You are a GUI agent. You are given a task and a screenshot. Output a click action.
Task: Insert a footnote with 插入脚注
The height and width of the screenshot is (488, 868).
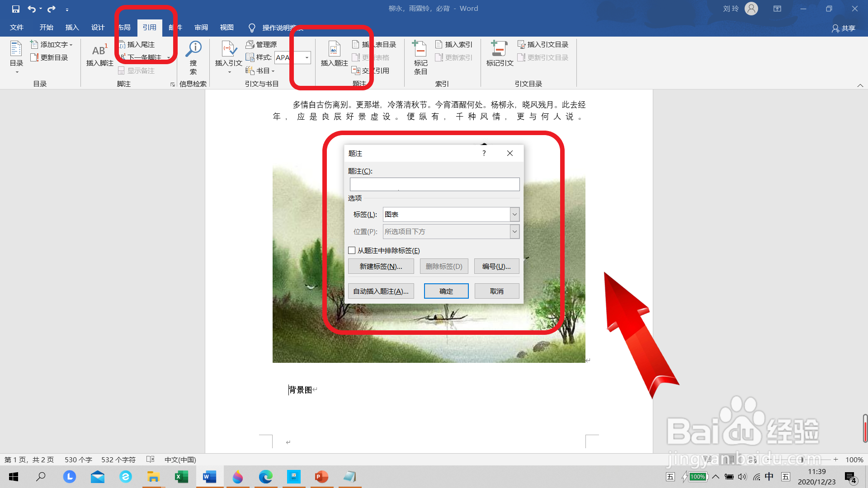[99, 55]
